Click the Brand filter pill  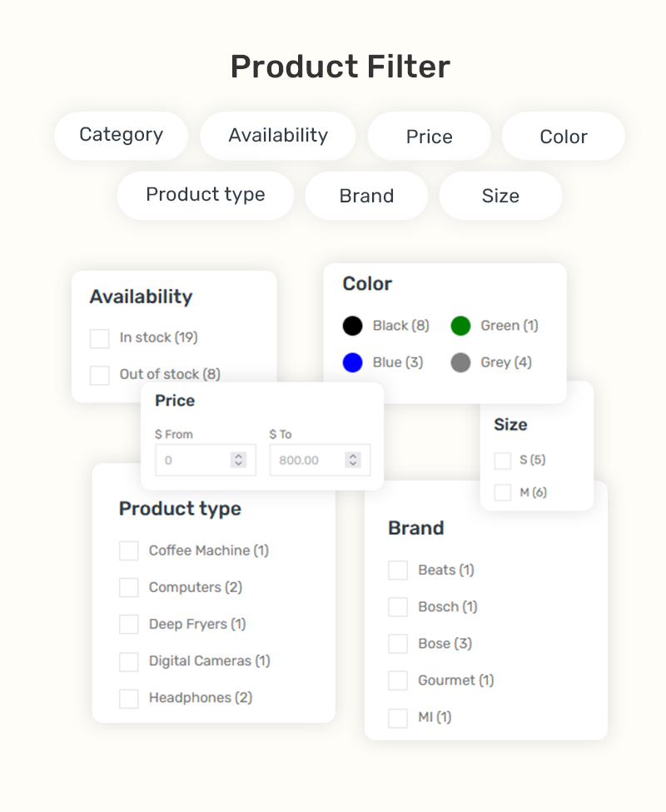point(366,197)
